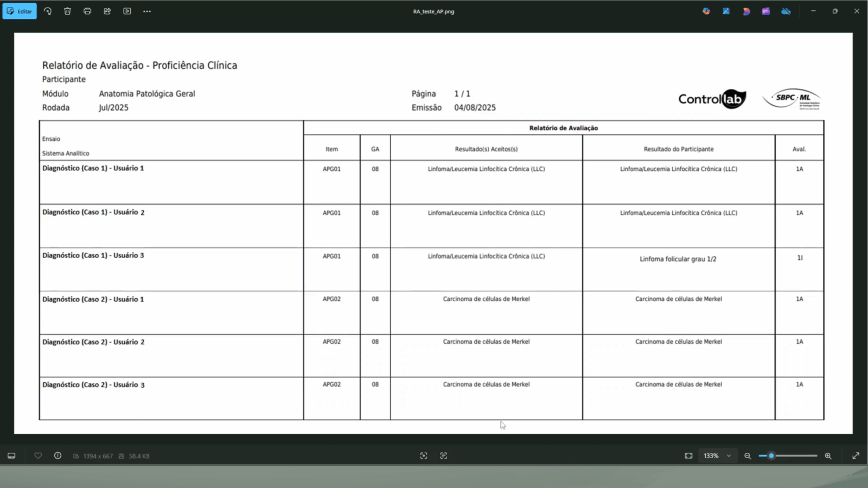The height and width of the screenshot is (488, 868).
Task: Rotate the image with the rotate icon
Action: pyautogui.click(x=48, y=11)
